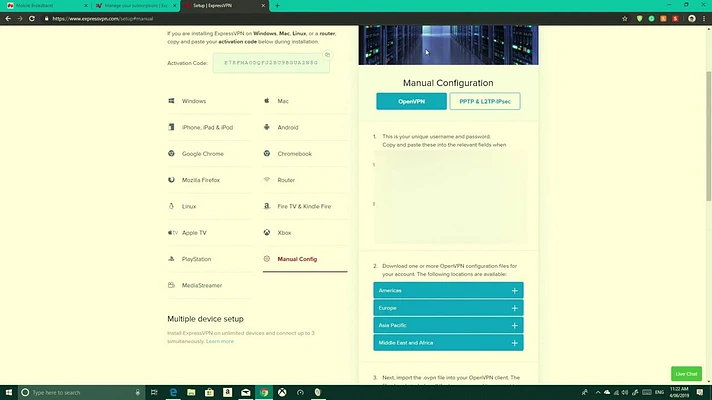Image resolution: width=712 pixels, height=400 pixels.
Task: Choose the iPhone, iPad & iPod icon
Action: pyautogui.click(x=171, y=127)
